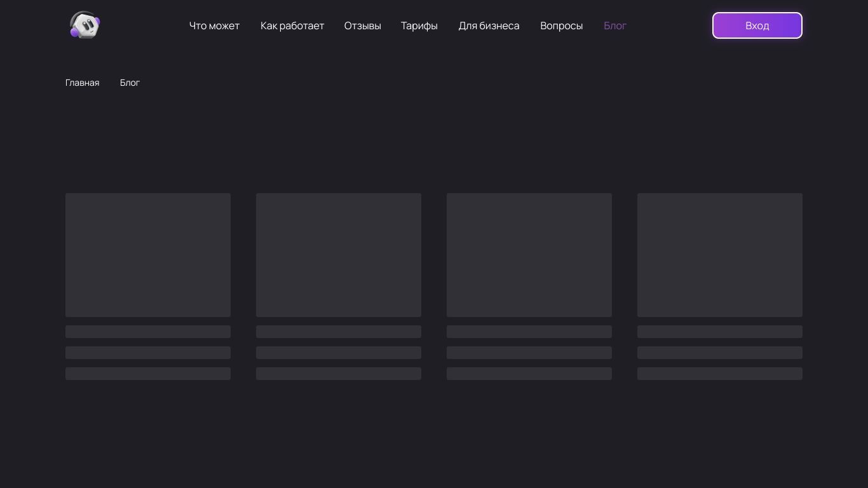Viewport: 868px width, 488px height.
Task: Click the robot mascot logo icon
Action: point(85,25)
